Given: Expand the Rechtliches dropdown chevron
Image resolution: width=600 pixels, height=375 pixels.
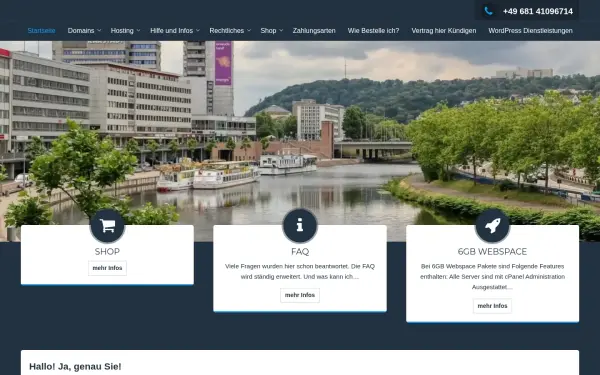Looking at the screenshot, I should 249,31.
